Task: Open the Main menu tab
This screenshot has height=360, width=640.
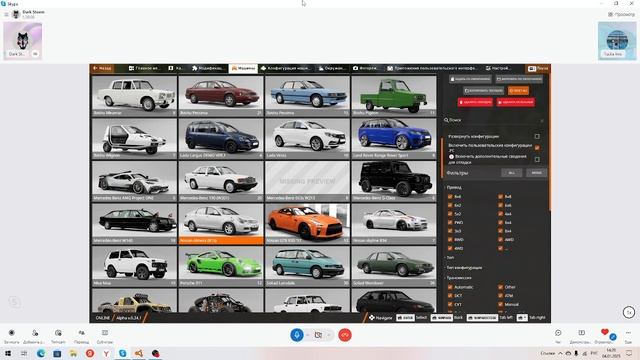Action: 144,68
